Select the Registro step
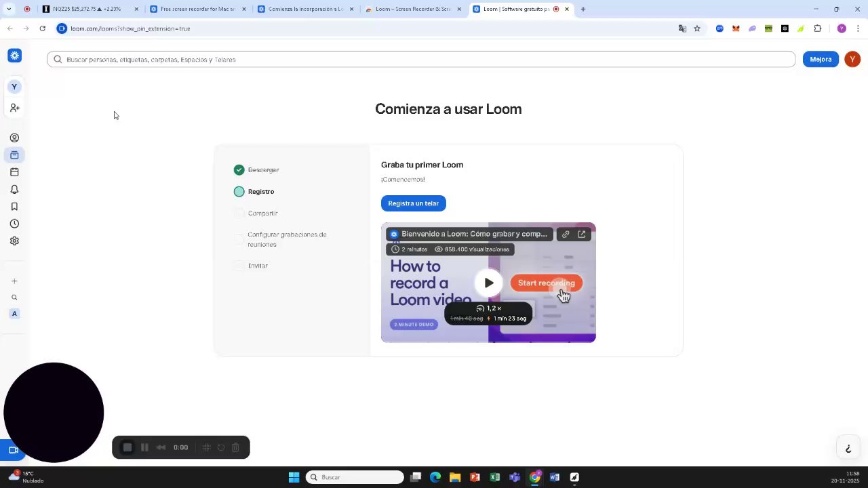 click(x=254, y=192)
